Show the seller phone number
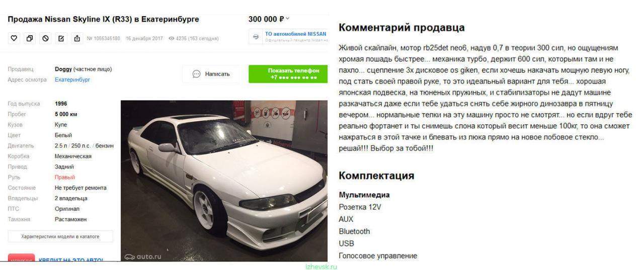Viewport: 644px width, 270px height. (288, 74)
